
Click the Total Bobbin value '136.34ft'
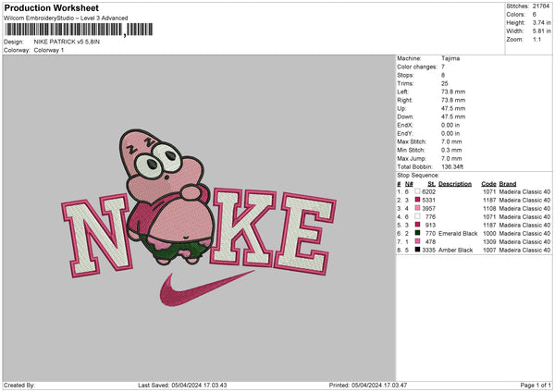click(452, 166)
